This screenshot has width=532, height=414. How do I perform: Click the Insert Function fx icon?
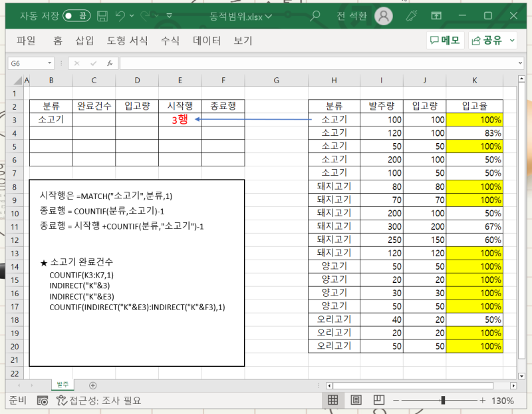pyautogui.click(x=110, y=63)
